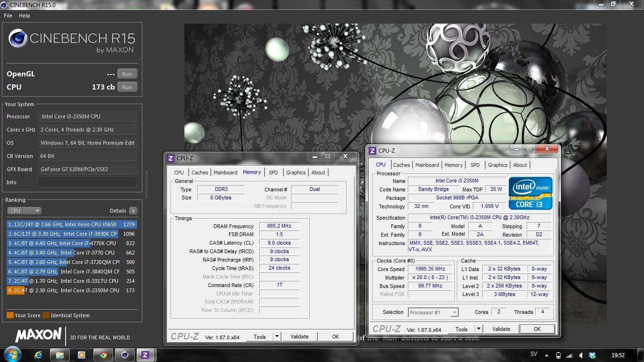The width and height of the screenshot is (644, 362).
Task: Click Validate in right CPU-Z window
Action: [x=501, y=329]
